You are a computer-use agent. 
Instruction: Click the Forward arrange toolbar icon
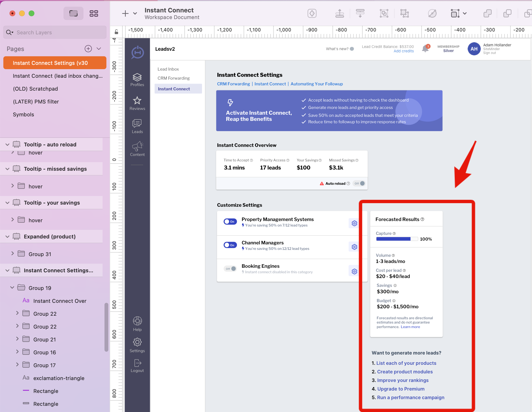point(339,13)
